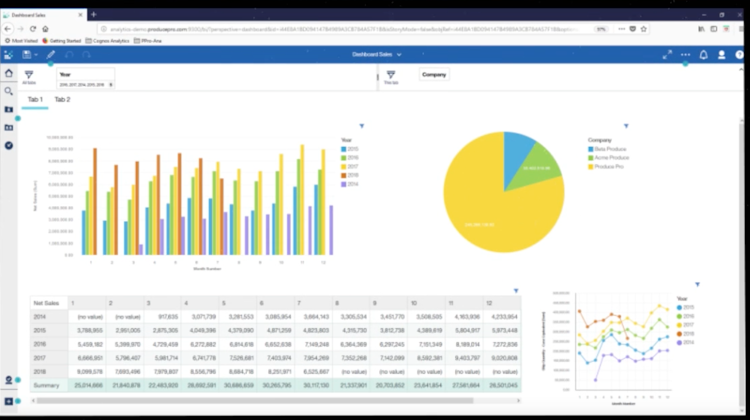Open the Cognos Analytics welcome logo icon
The width and height of the screenshot is (750, 420).
tap(8, 55)
